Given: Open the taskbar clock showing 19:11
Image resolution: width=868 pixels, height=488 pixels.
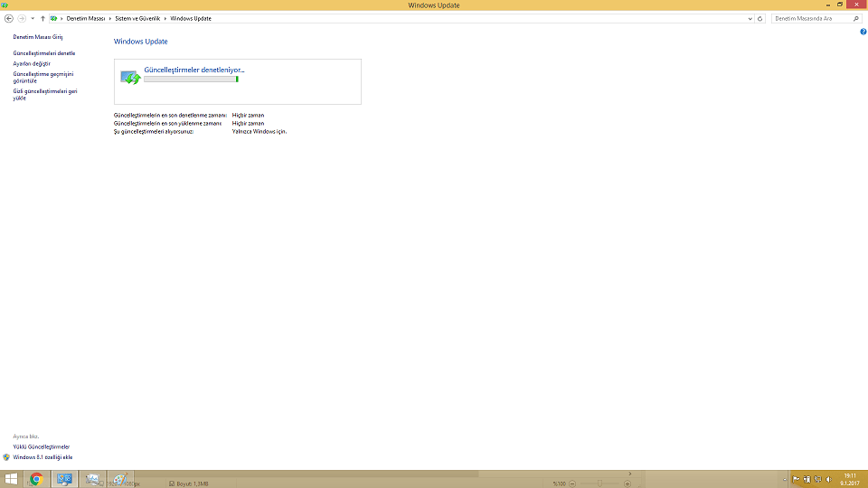Looking at the screenshot, I should pos(850,479).
